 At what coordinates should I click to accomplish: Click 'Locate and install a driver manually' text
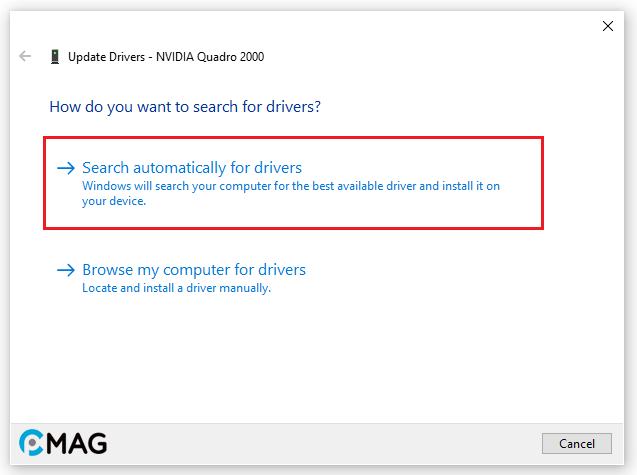click(x=177, y=288)
